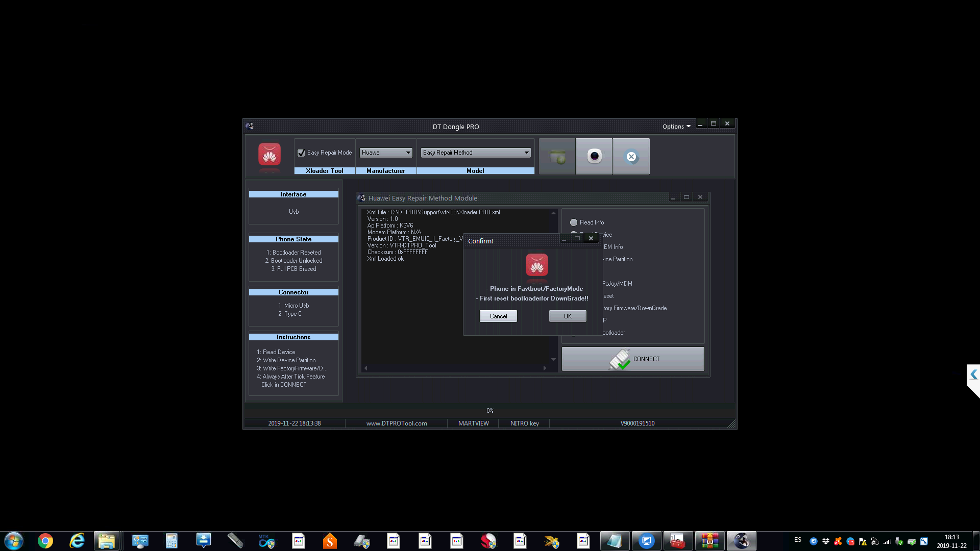Open File Explorer from the taskbar
980x551 pixels.
pyautogui.click(x=107, y=541)
